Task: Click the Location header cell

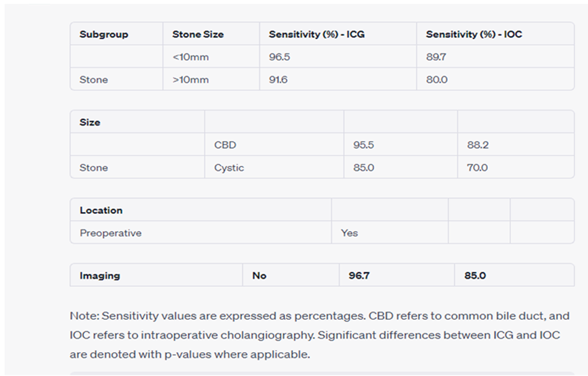Action: pos(101,210)
